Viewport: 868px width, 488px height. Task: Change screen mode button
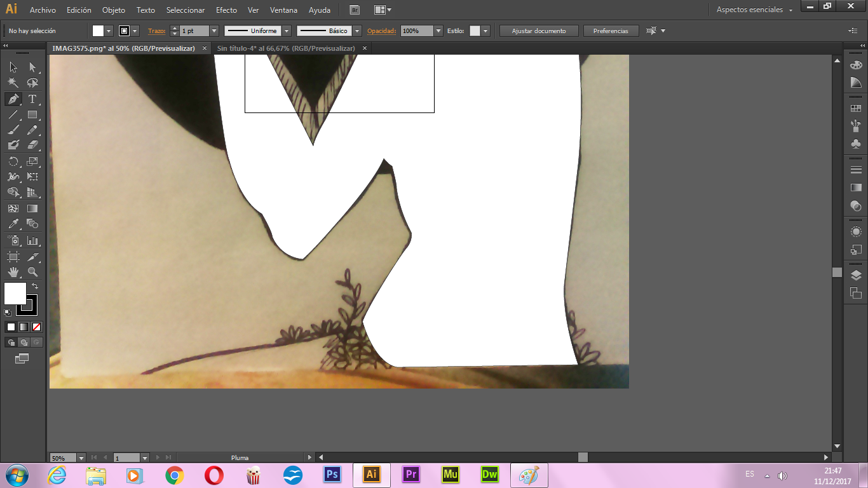(22, 358)
